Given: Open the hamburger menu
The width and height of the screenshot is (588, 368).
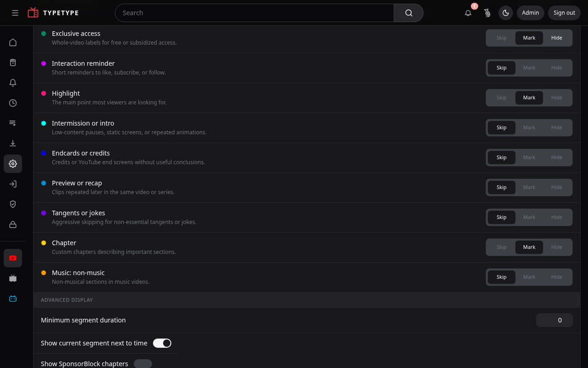Looking at the screenshot, I should coord(15,13).
